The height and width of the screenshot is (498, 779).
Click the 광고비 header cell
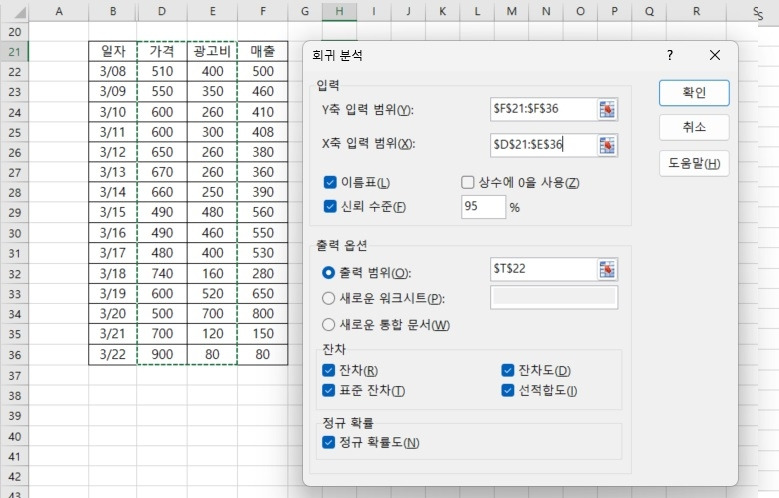tap(212, 51)
